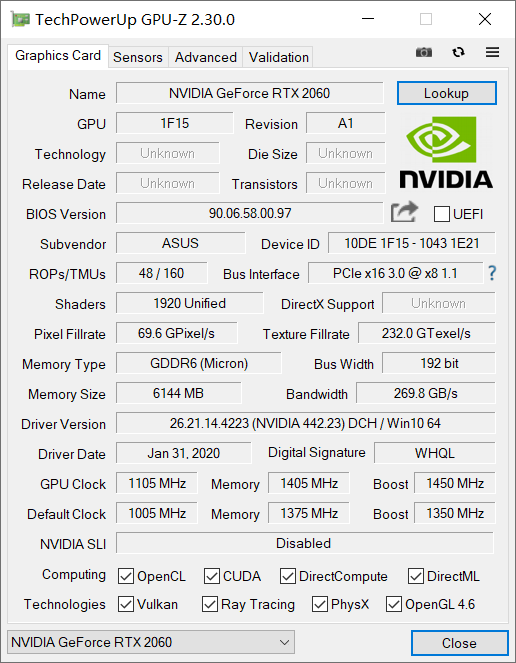The width and height of the screenshot is (516, 663).
Task: Click the GPU-Z app icon in title bar
Action: click(20, 19)
